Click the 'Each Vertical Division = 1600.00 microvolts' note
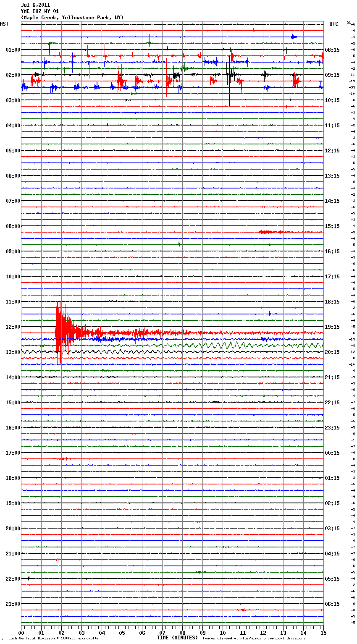This screenshot has width=357, height=644. [x=53, y=639]
